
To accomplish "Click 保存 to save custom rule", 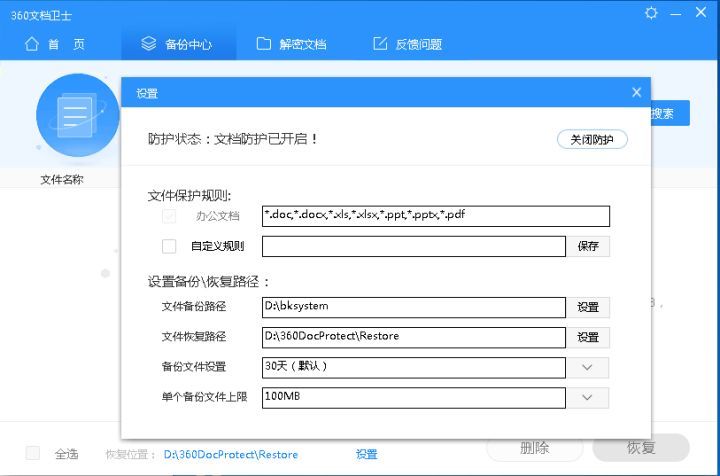I will click(588, 246).
